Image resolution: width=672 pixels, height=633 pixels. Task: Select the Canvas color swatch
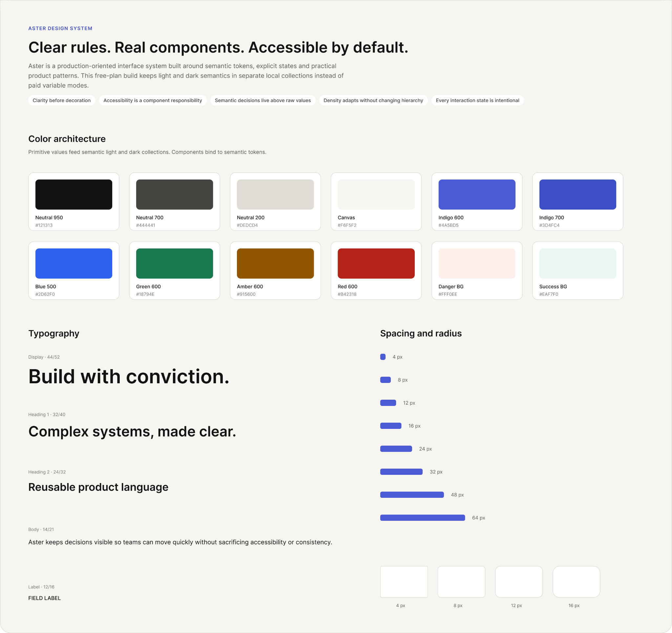(376, 195)
